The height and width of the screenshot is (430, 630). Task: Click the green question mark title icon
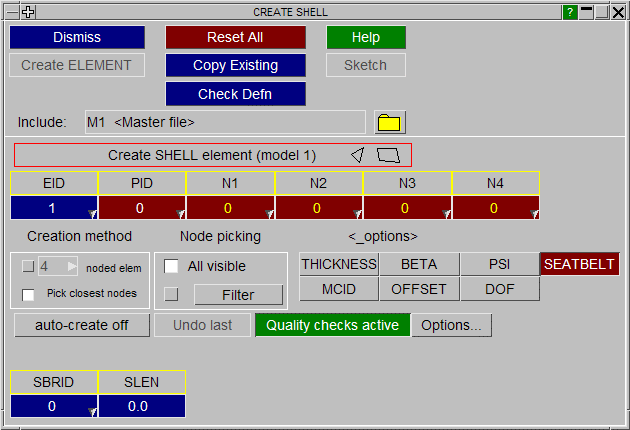[569, 12]
